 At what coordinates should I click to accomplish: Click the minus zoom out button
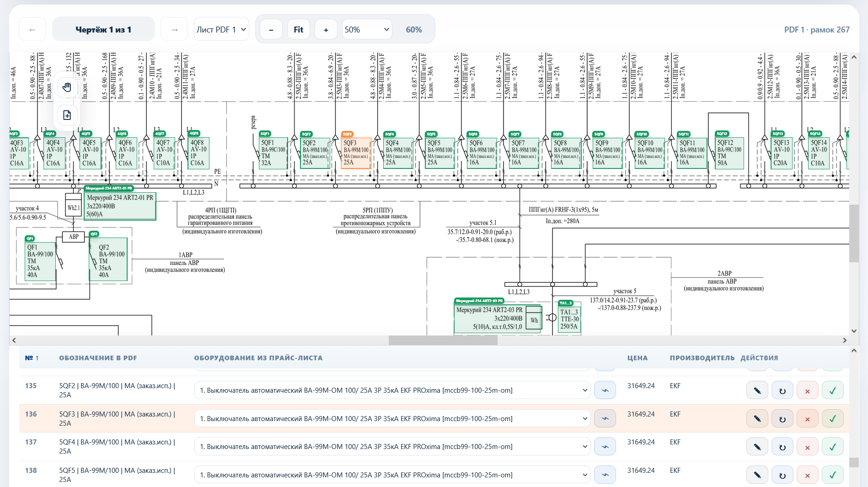(271, 29)
